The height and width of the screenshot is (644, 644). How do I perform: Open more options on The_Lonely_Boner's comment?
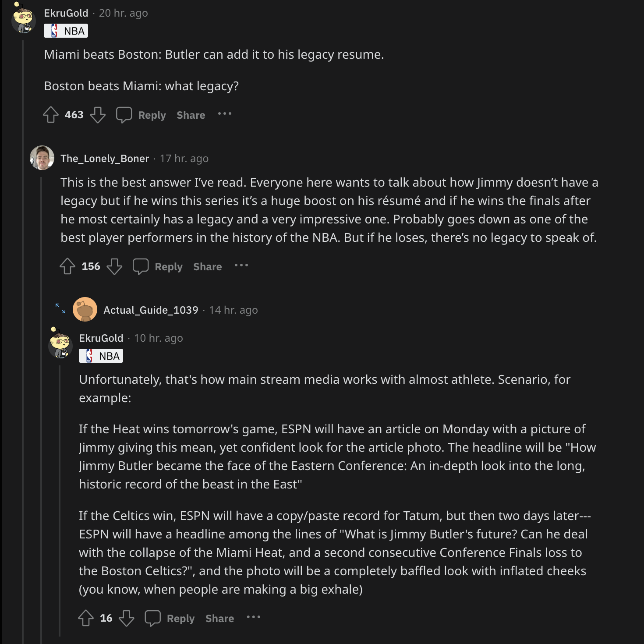tap(241, 265)
